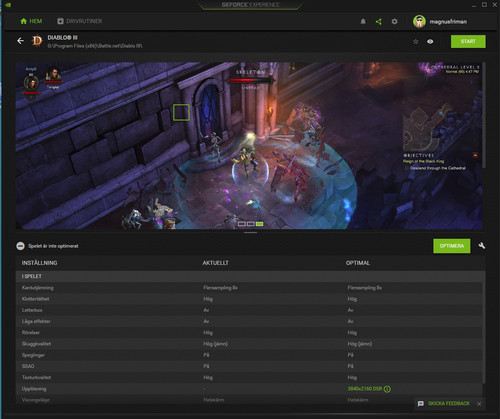Select the Upplösning setting name
The width and height of the screenshot is (500, 419).
pos(34,389)
